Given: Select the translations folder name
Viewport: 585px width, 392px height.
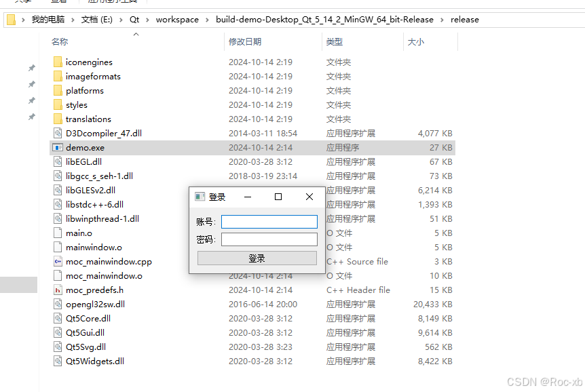Looking at the screenshot, I should (88, 119).
